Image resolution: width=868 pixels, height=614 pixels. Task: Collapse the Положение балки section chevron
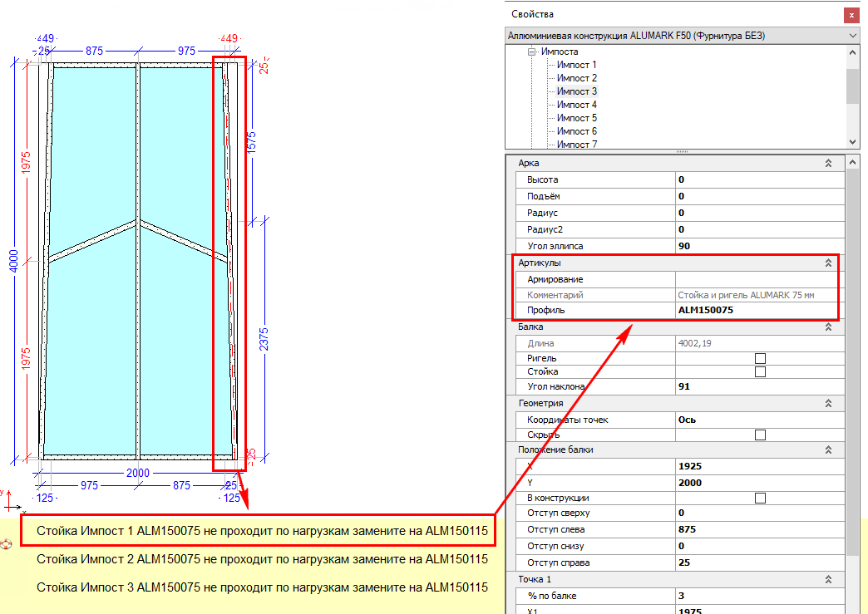[828, 449]
